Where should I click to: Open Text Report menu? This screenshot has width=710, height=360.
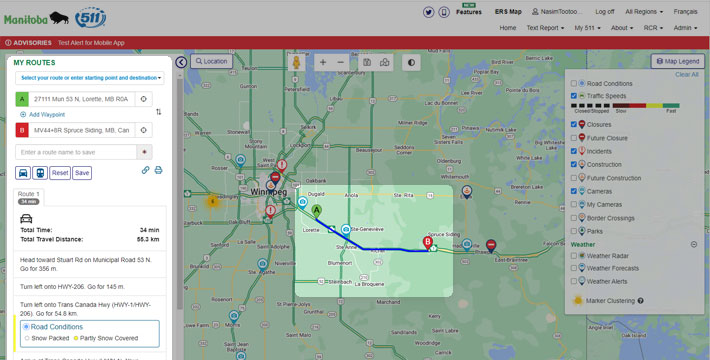[x=545, y=28]
